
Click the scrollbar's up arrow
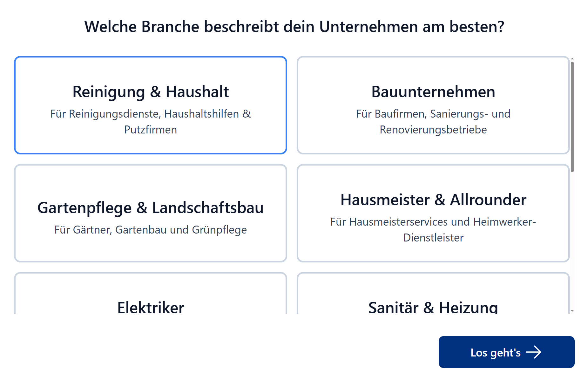pyautogui.click(x=572, y=59)
